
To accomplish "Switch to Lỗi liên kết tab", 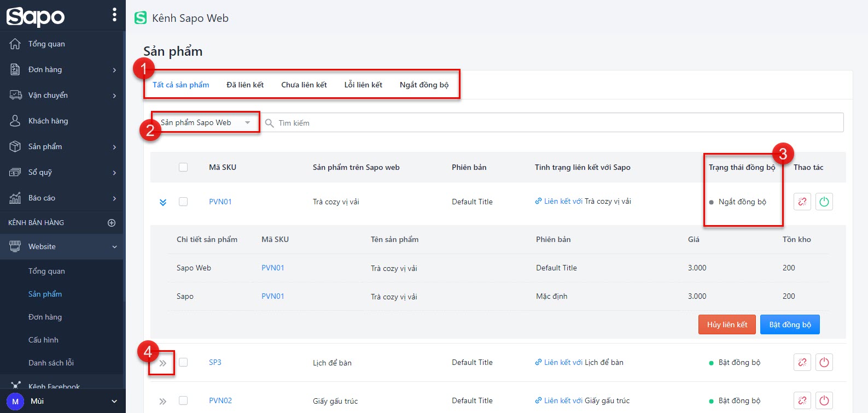I will point(363,85).
